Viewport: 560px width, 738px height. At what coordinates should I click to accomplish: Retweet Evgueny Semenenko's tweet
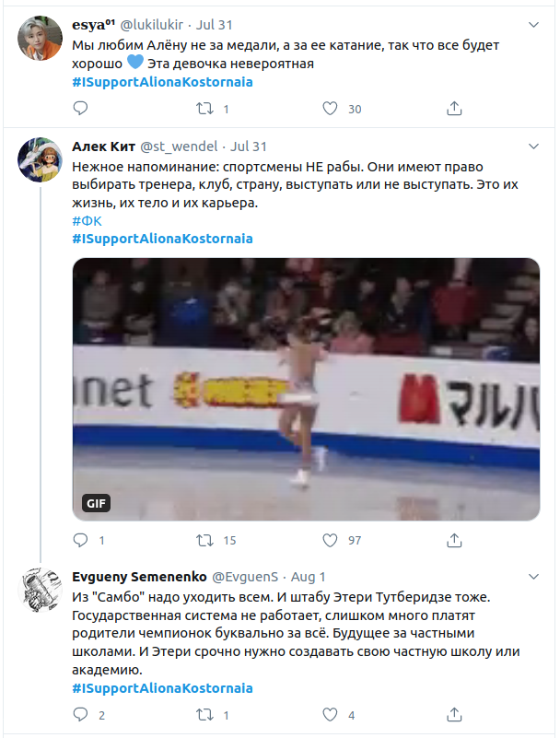coord(204,715)
